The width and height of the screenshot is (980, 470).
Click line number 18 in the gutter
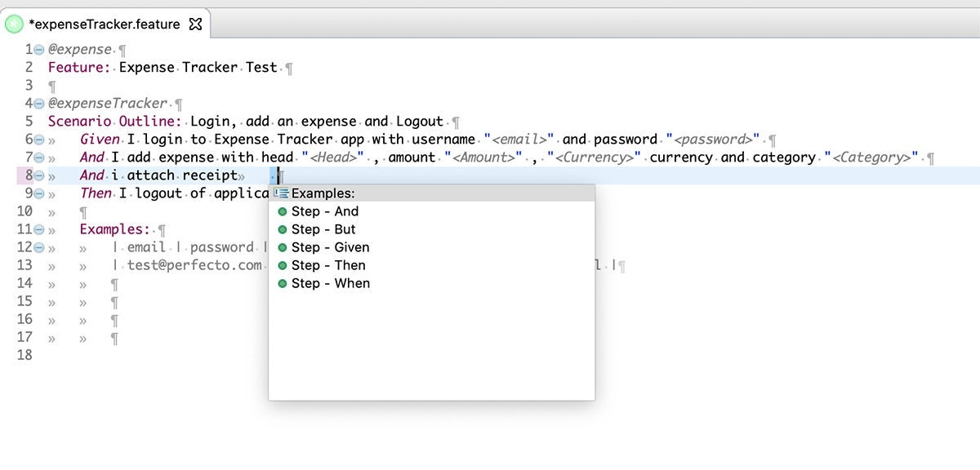[24, 355]
